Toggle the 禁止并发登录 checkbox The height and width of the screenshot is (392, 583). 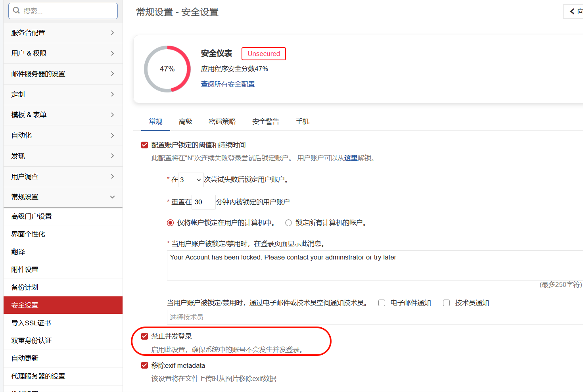tap(145, 336)
